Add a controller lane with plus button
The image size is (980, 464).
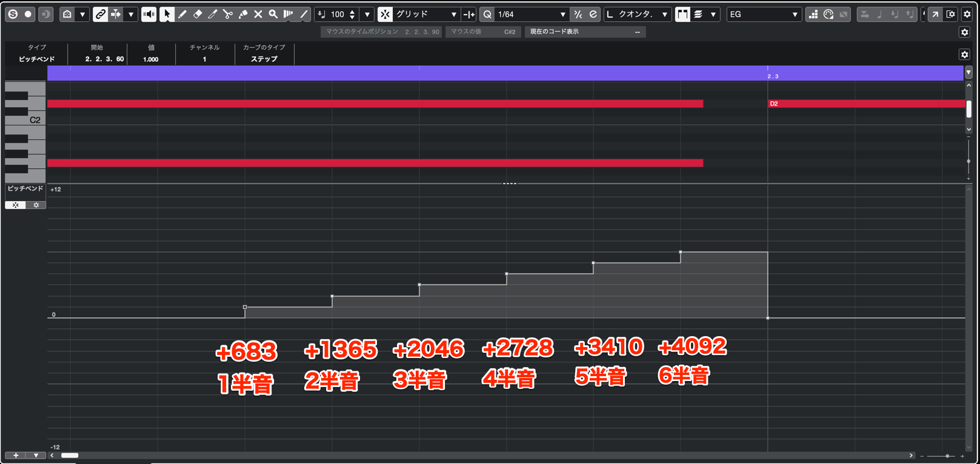pos(15,456)
